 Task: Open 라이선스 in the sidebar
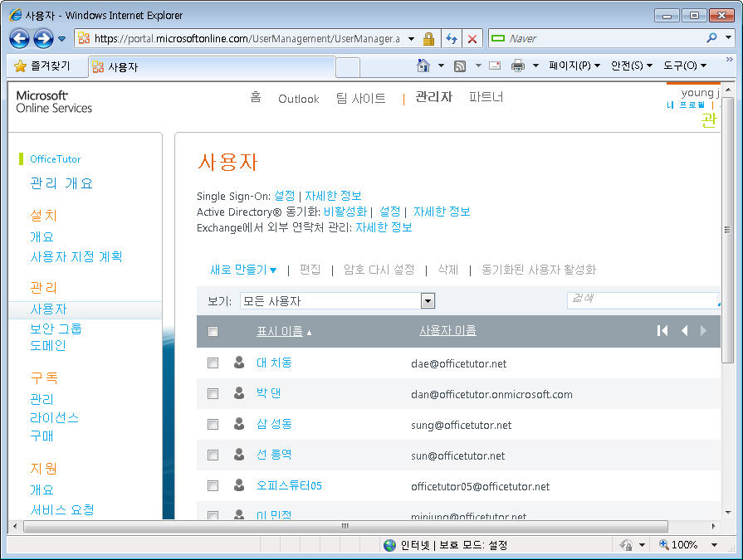click(x=55, y=417)
